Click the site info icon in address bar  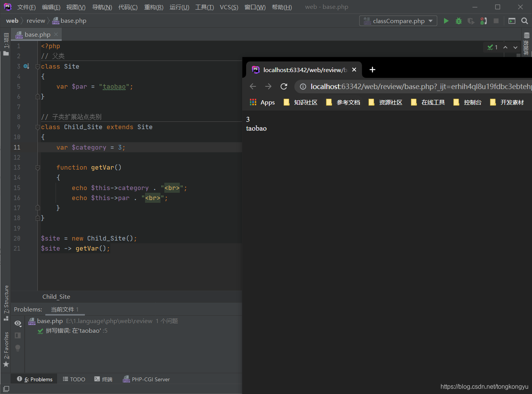[x=303, y=86]
